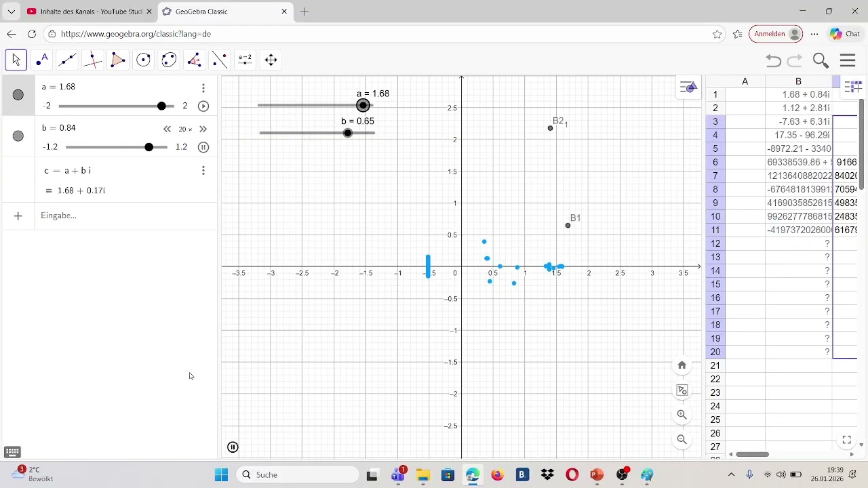This screenshot has height=488, width=868.
Task: Open the on-screen keyboard
Action: (x=12, y=452)
